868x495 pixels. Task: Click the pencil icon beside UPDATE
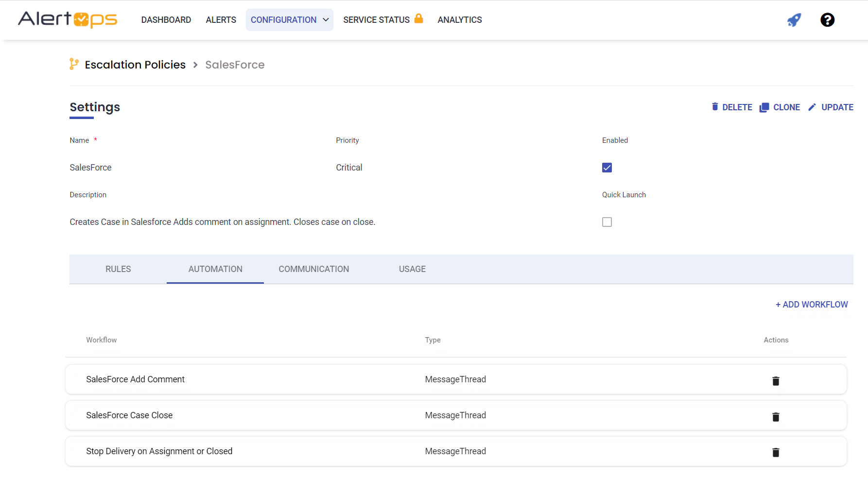click(812, 107)
